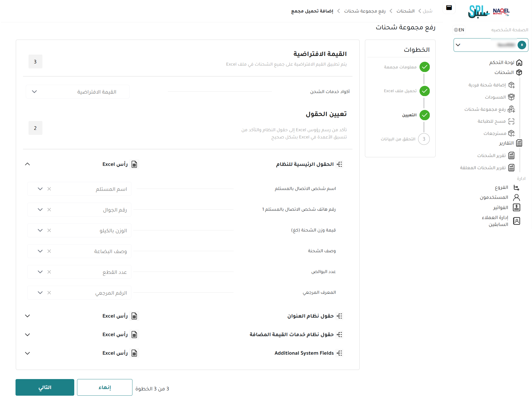Click previous clients address book icon
This screenshot has width=532, height=412.
[x=516, y=221]
